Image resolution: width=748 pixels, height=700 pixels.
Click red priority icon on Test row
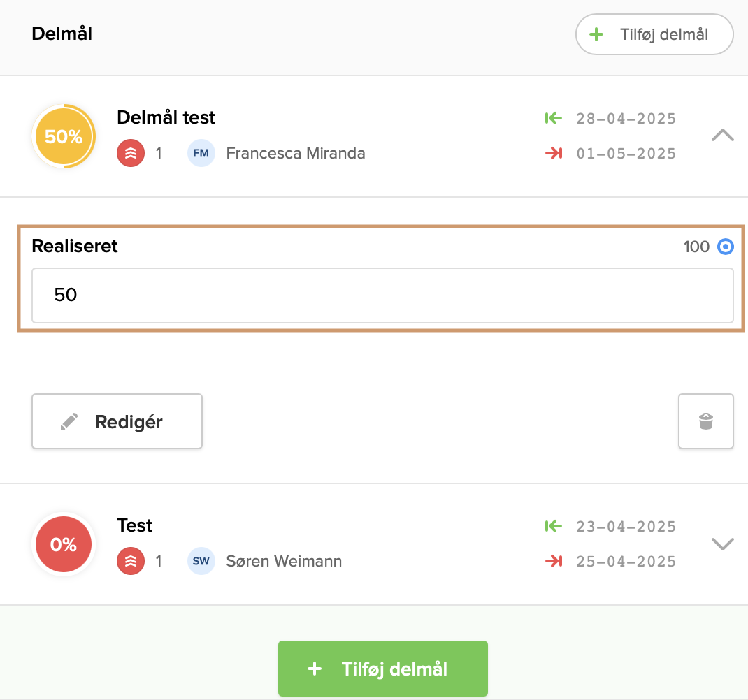(x=131, y=561)
